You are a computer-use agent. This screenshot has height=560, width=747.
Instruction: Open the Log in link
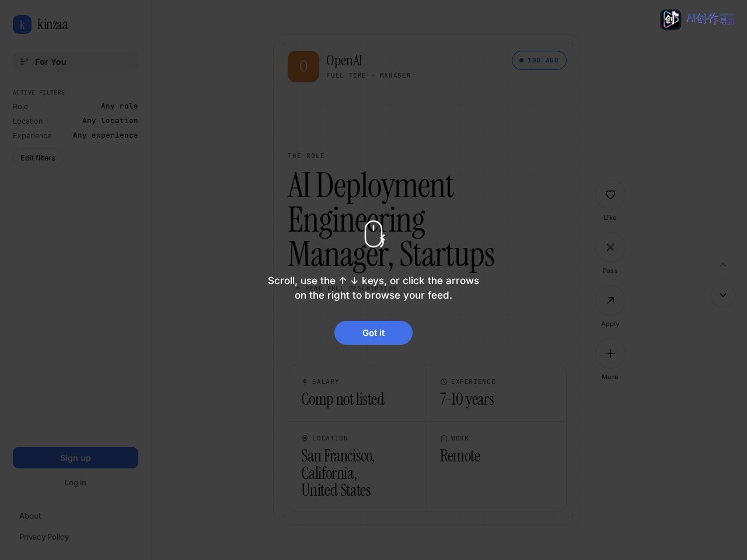(75, 483)
